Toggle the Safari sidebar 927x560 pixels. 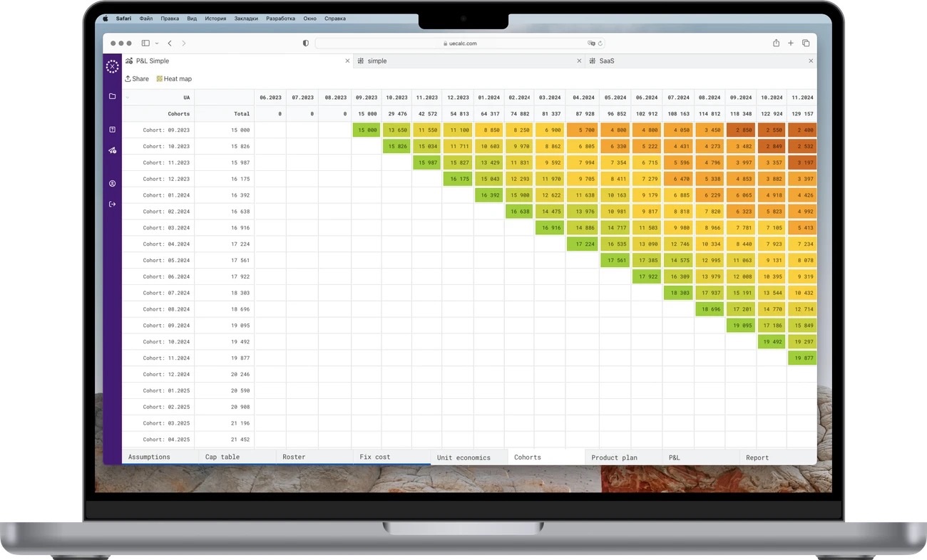coord(145,43)
